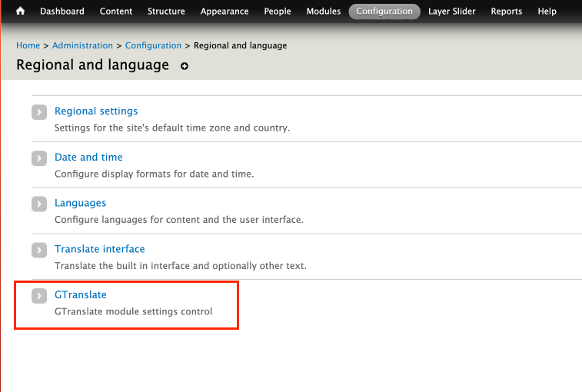Open the Content menu

116,11
